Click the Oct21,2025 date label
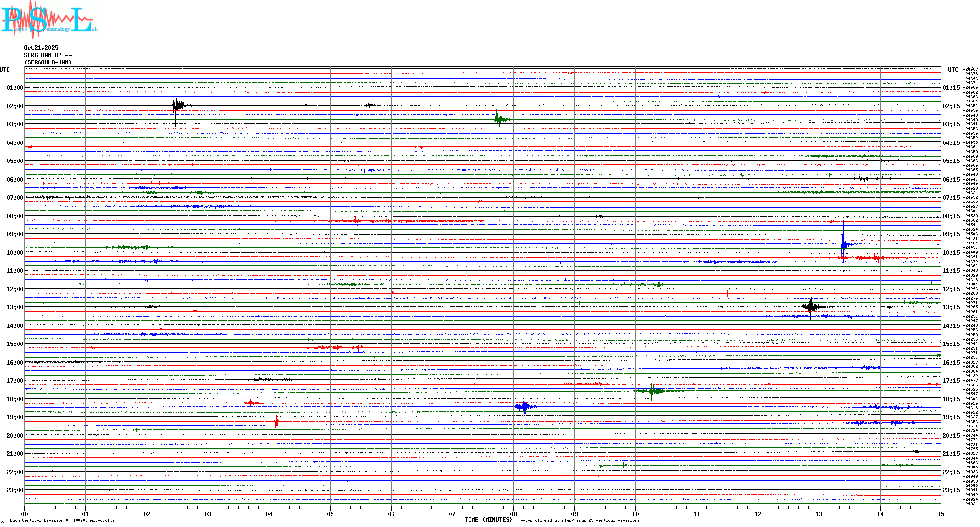 click(41, 48)
